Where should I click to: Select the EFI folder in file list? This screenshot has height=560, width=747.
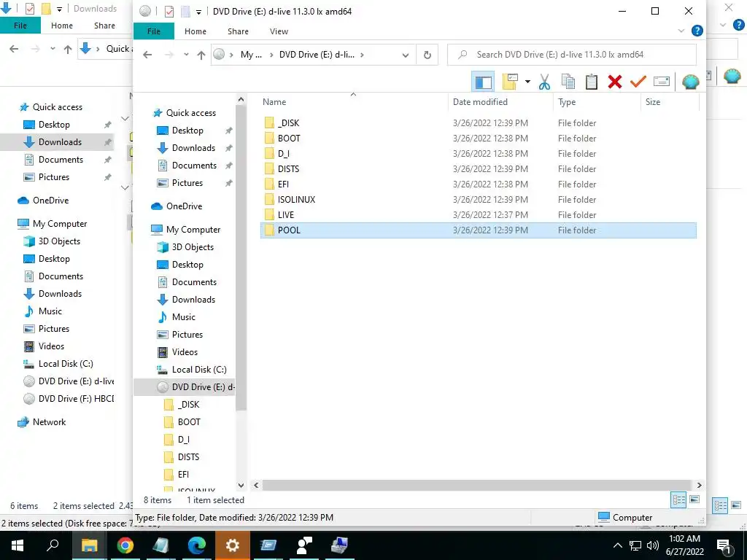coord(478,184)
